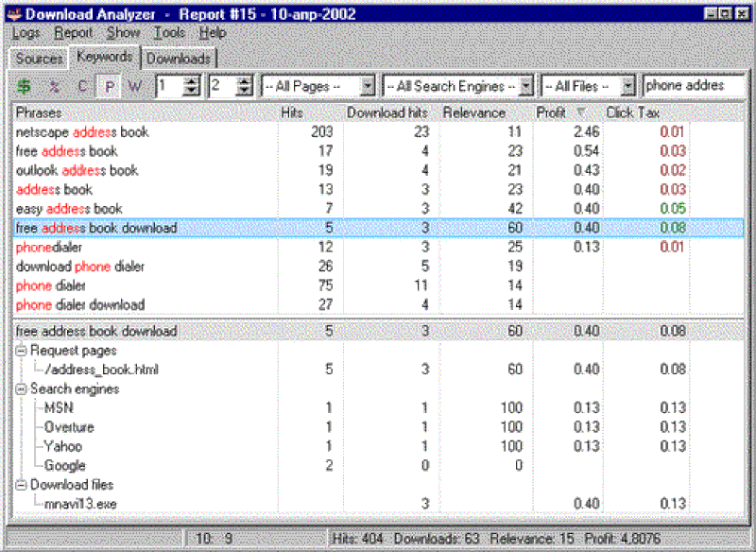The image size is (756, 552).
Task: Click the down arrow of the second stepper
Action: click(x=244, y=91)
